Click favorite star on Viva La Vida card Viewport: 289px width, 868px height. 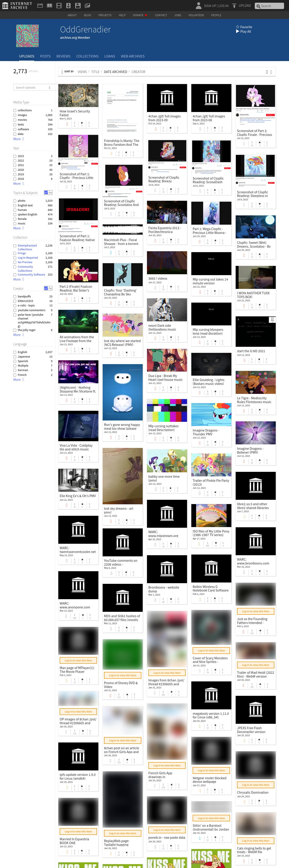(x=82, y=457)
